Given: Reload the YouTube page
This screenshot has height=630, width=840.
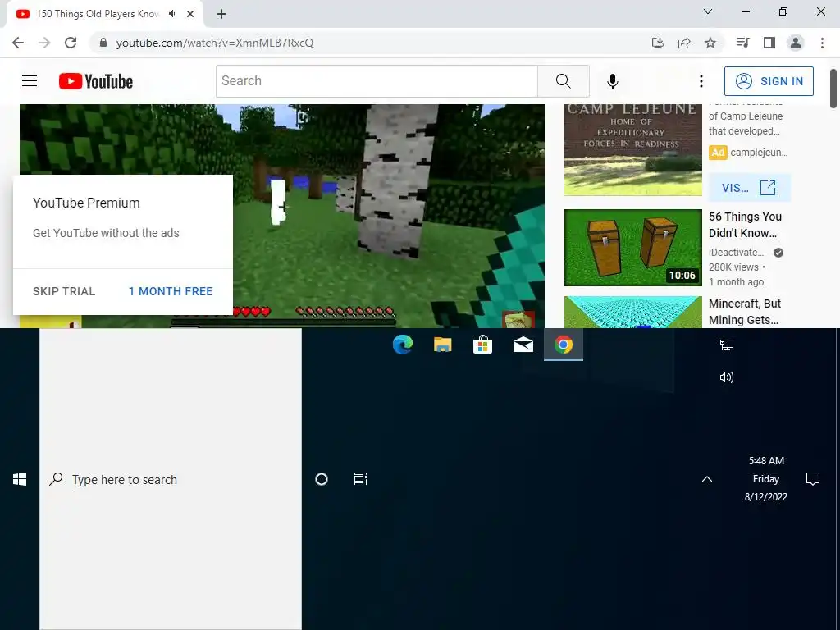Looking at the screenshot, I should pos(71,43).
